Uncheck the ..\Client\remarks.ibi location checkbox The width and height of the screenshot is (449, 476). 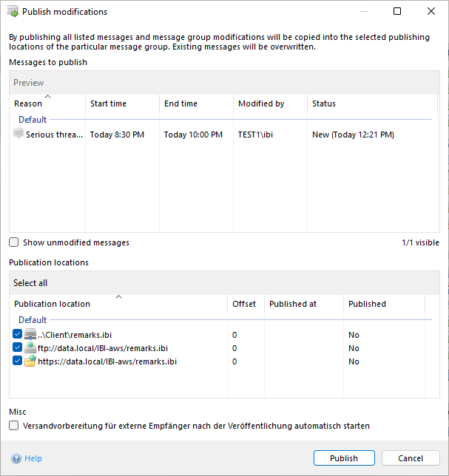(18, 335)
